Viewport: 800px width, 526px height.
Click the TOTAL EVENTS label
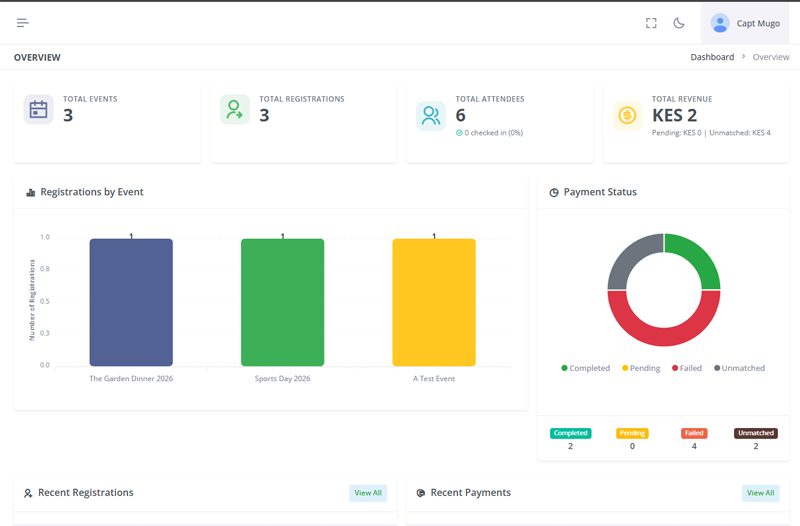coord(90,99)
